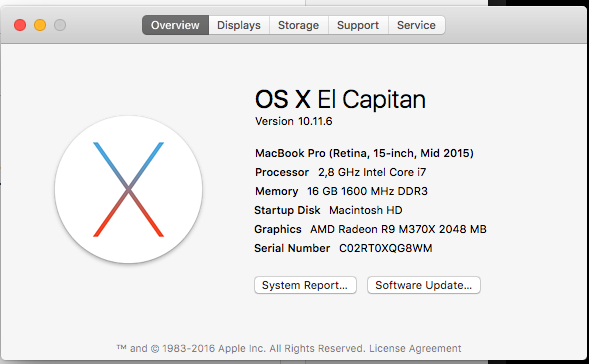The height and width of the screenshot is (364, 589).
Task: Click the OS X El Capitan logo
Action: 128,189
